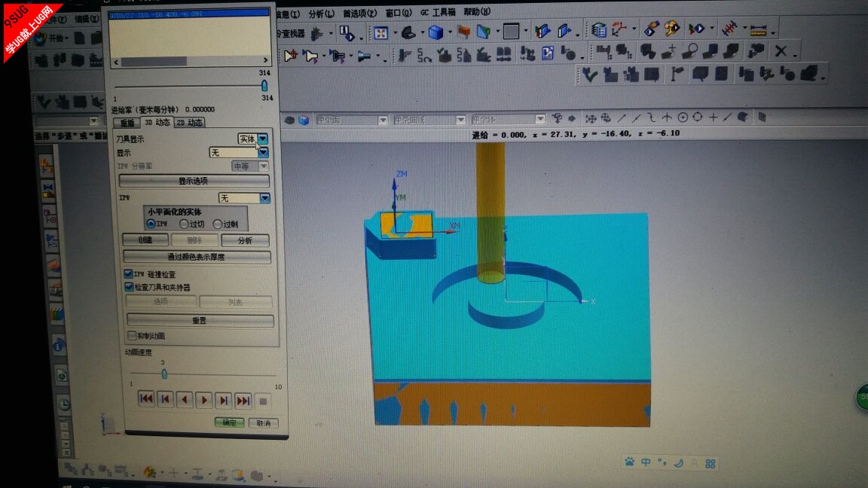Click the 分析 button in the dialog

(x=245, y=240)
